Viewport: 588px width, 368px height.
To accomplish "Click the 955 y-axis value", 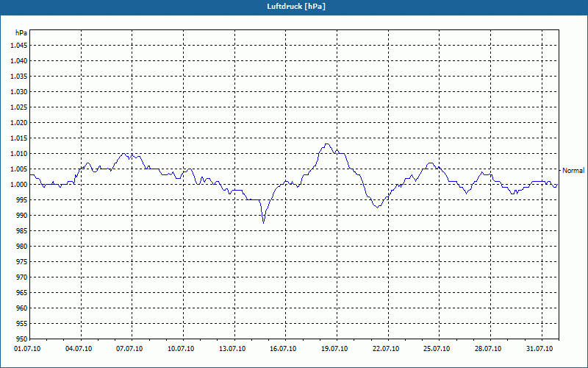I will coord(23,324).
